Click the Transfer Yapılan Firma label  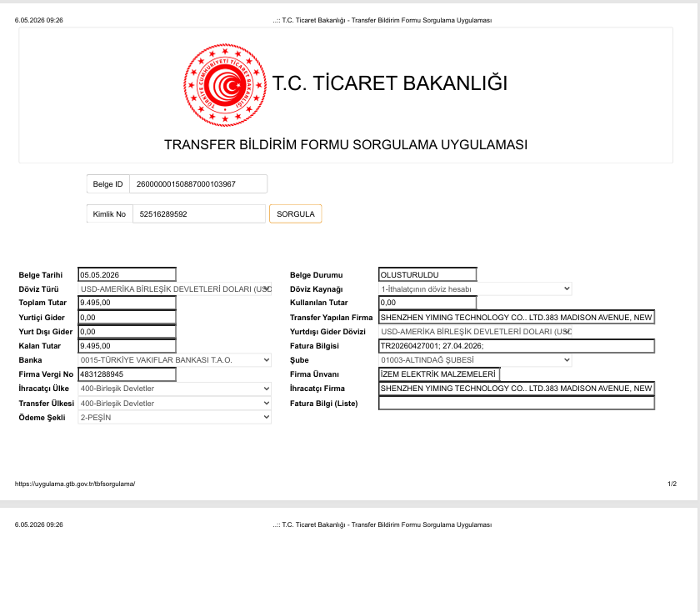[x=331, y=318]
